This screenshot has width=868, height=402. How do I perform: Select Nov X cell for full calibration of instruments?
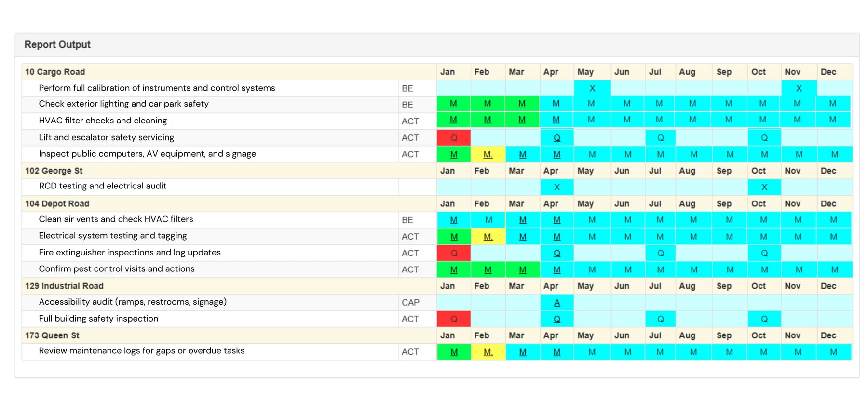point(799,88)
